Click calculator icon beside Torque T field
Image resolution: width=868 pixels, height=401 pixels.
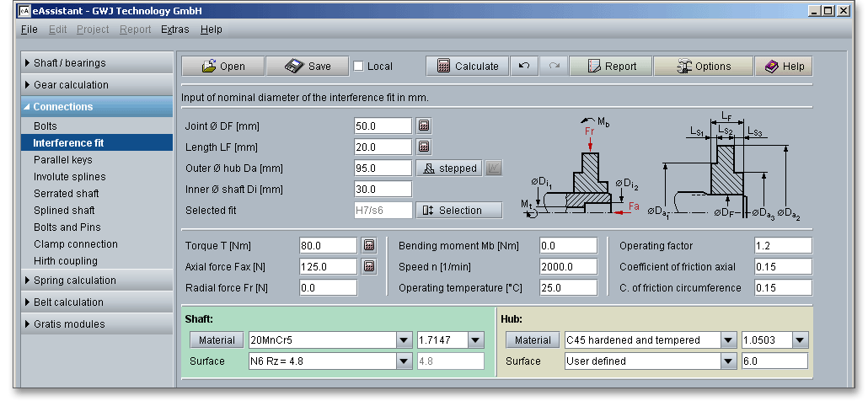pyautogui.click(x=368, y=245)
